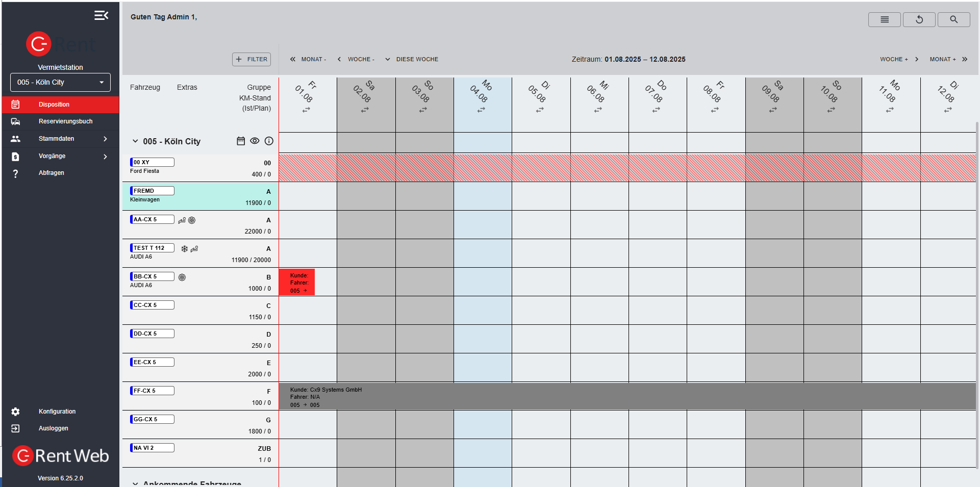980x487 pixels.
Task: Click the list view icon button top right
Action: pos(884,19)
